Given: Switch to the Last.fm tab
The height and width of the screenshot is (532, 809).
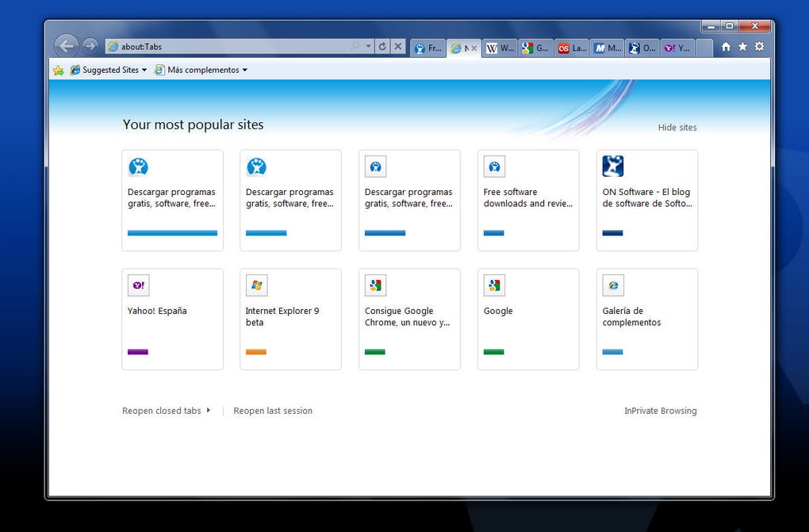Looking at the screenshot, I should point(571,48).
